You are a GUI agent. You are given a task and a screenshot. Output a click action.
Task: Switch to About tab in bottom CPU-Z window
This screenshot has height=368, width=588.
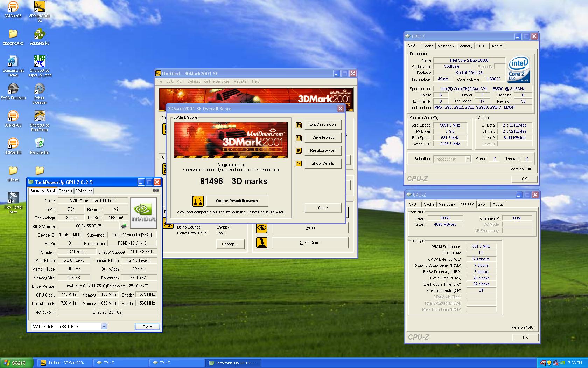[x=498, y=204]
